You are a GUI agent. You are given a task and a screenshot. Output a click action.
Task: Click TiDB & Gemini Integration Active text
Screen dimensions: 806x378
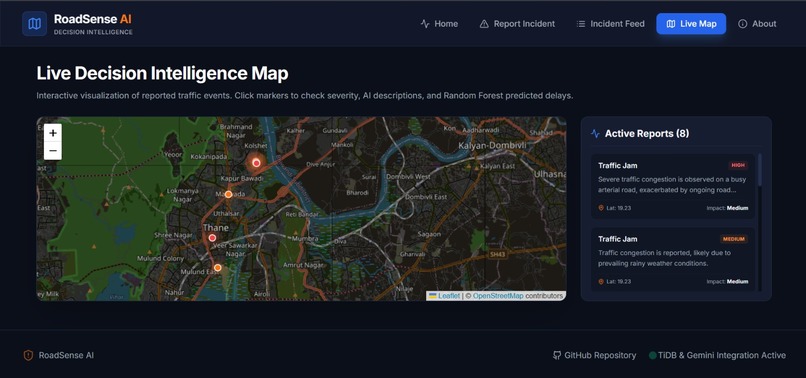pos(722,355)
